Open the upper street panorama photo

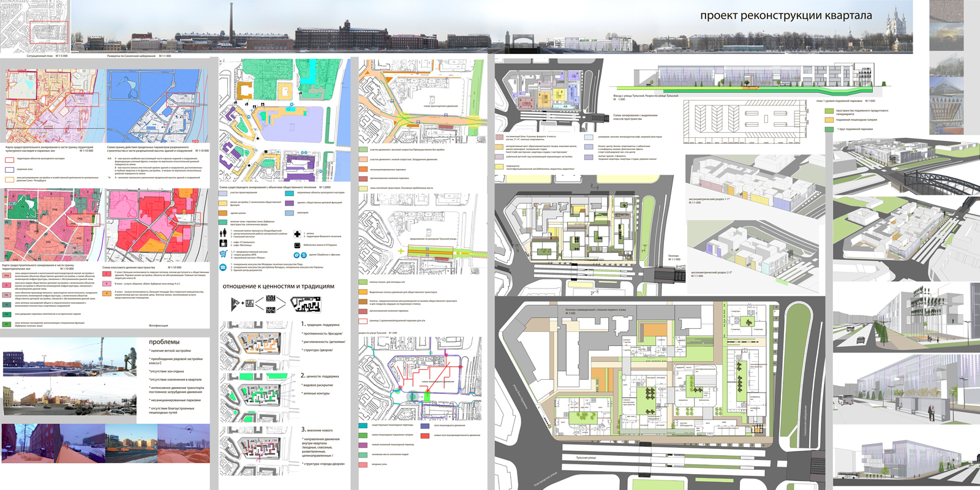70,356
